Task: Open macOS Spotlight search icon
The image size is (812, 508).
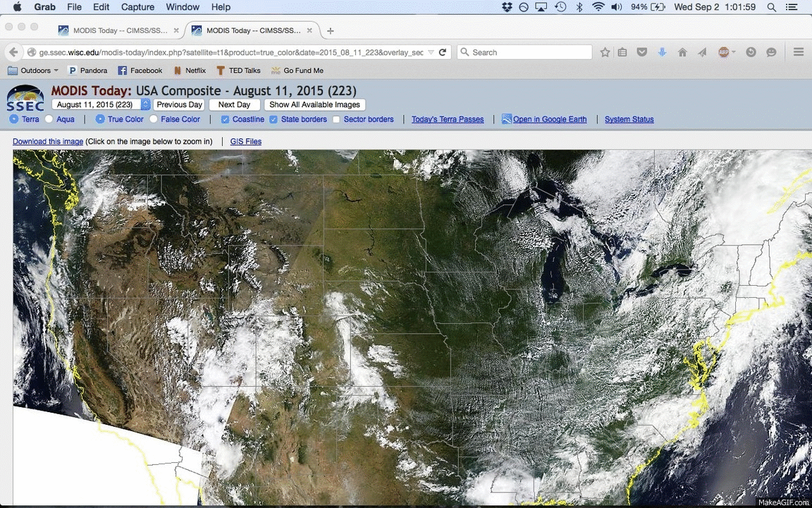Action: [x=772, y=7]
